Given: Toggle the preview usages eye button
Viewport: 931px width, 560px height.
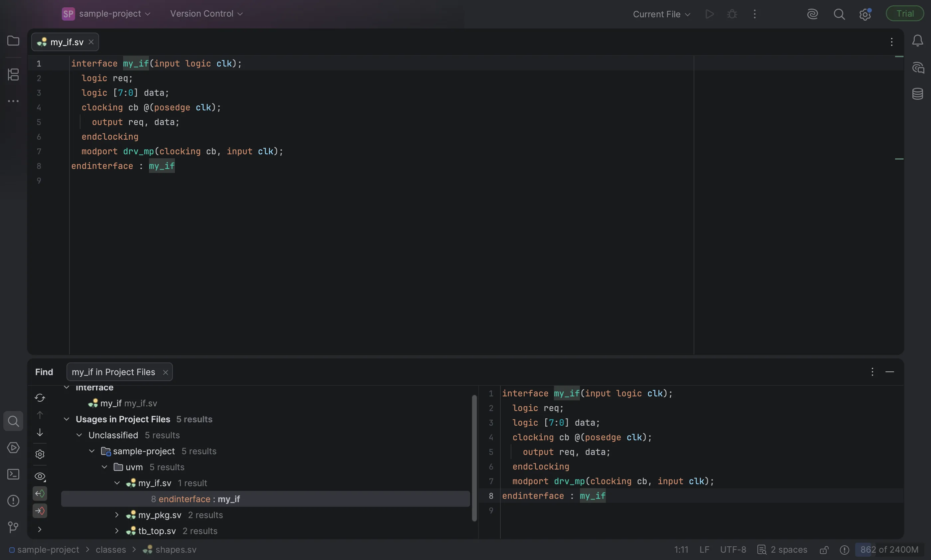Looking at the screenshot, I should (x=40, y=476).
